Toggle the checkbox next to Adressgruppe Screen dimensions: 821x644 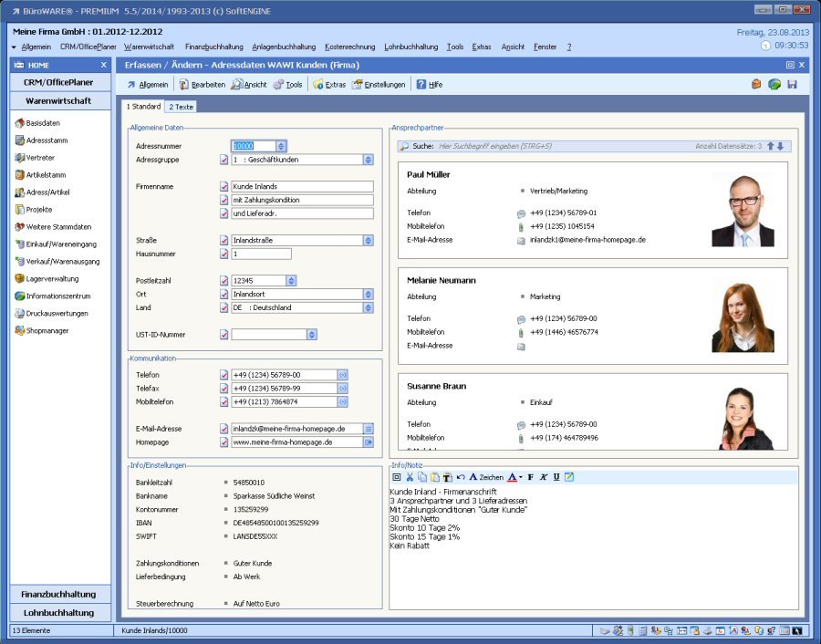pyautogui.click(x=224, y=160)
